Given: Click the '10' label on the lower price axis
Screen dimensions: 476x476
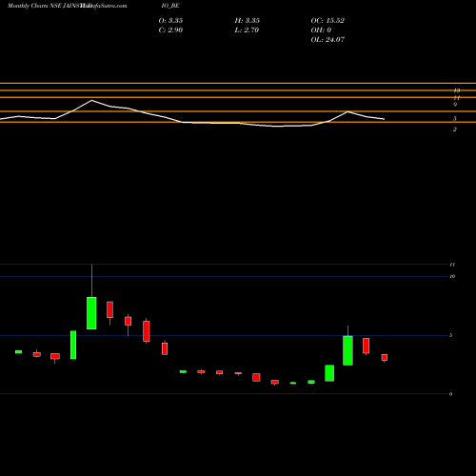Looking at the screenshot, I should click(452, 276).
